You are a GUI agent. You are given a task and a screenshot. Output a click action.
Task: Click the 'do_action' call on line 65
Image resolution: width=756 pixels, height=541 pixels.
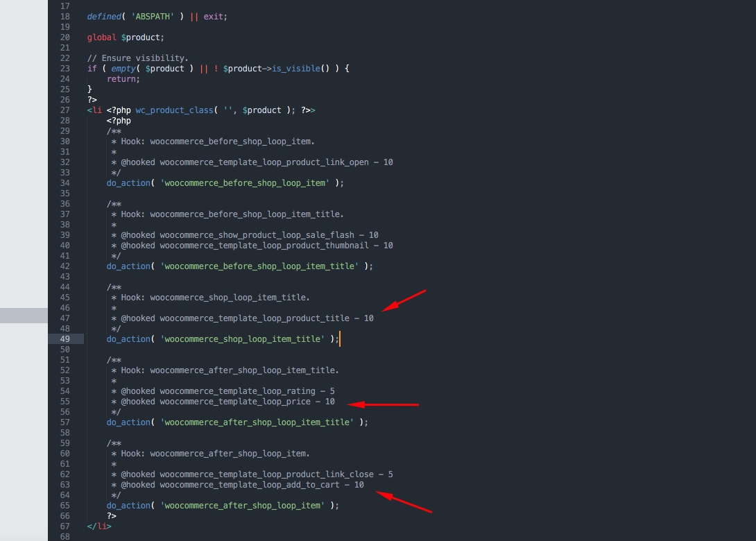(128, 506)
